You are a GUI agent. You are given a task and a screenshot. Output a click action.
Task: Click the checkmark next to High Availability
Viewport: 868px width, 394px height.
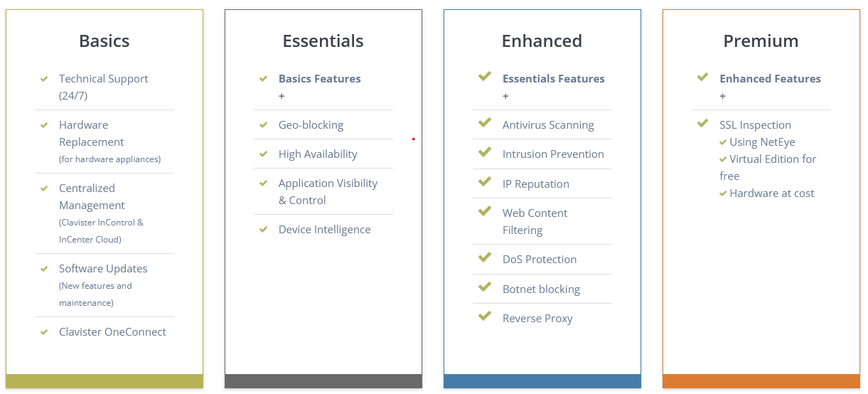(x=264, y=154)
